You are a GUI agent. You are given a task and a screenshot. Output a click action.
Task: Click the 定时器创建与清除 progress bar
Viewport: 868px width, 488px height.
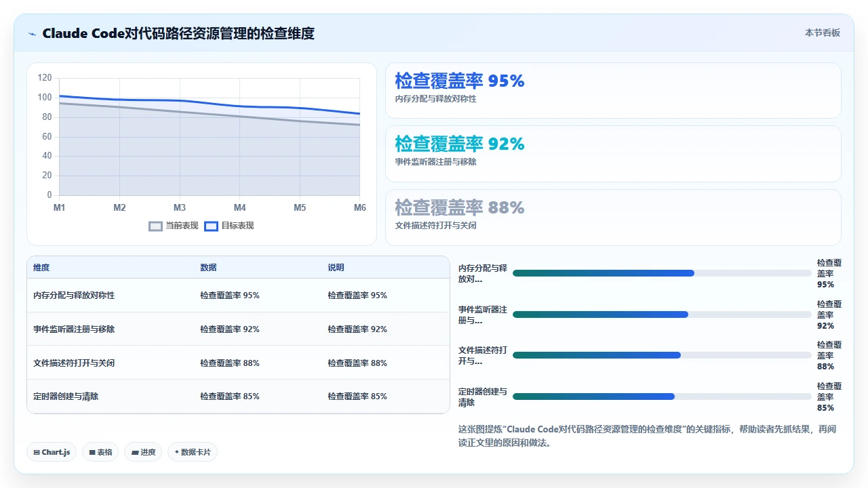662,396
